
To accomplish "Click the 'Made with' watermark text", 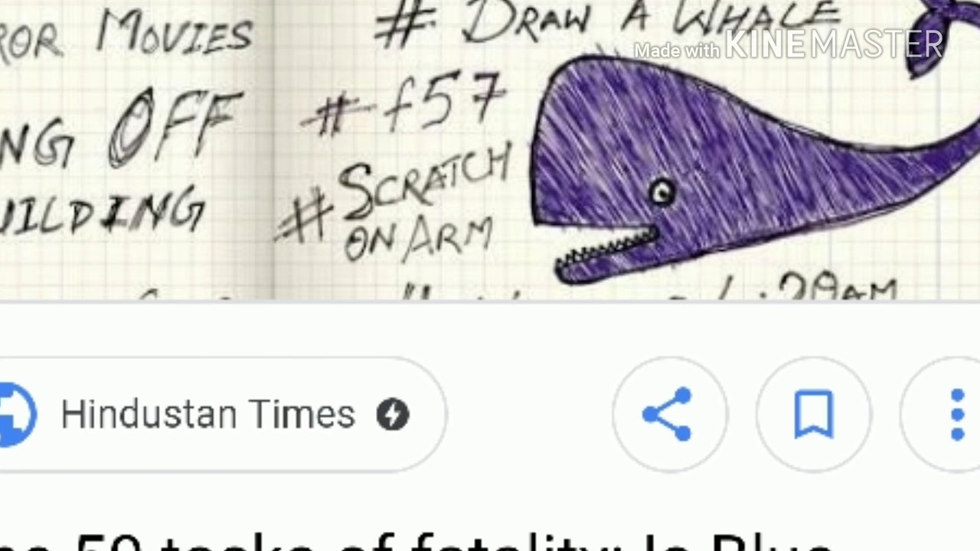I will [x=677, y=51].
